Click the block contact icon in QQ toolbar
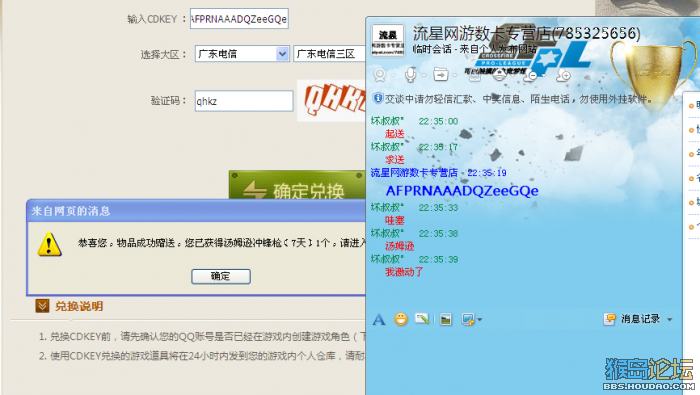700x395 pixels. click(530, 75)
